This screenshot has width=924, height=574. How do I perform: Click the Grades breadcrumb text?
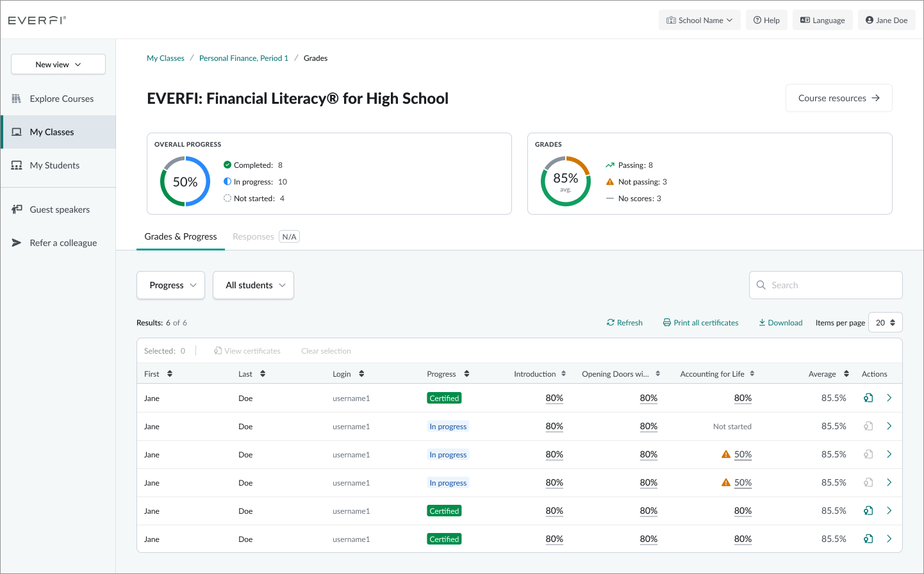[315, 58]
